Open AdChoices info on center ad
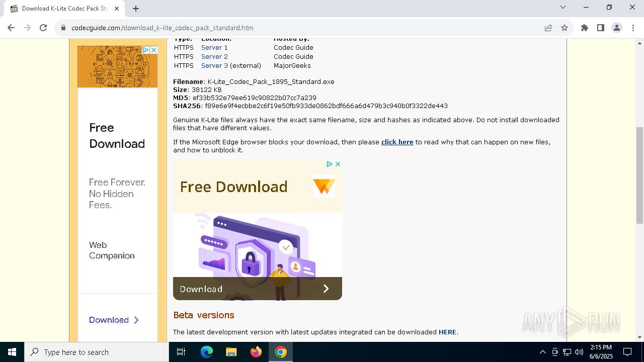The image size is (644, 362). tap(330, 164)
